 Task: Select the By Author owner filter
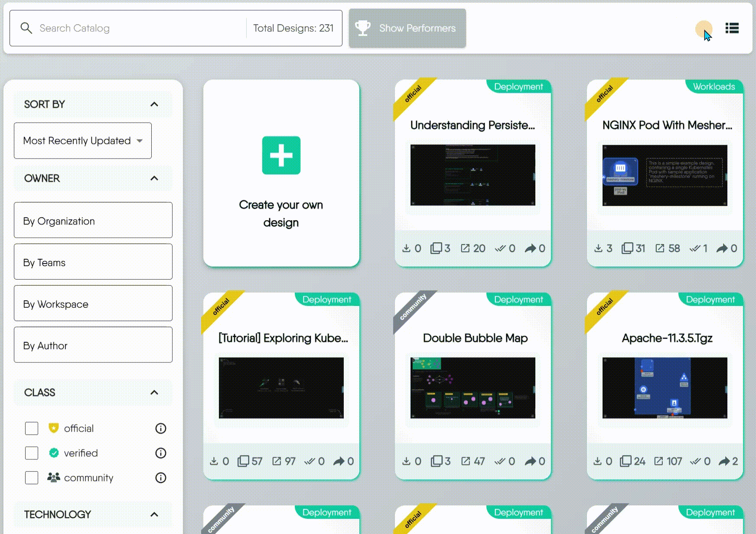click(x=93, y=345)
